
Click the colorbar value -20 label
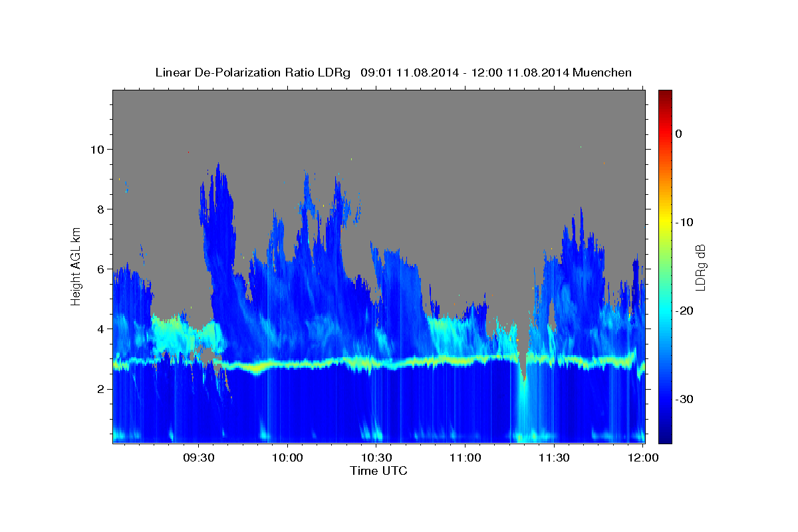(x=684, y=311)
